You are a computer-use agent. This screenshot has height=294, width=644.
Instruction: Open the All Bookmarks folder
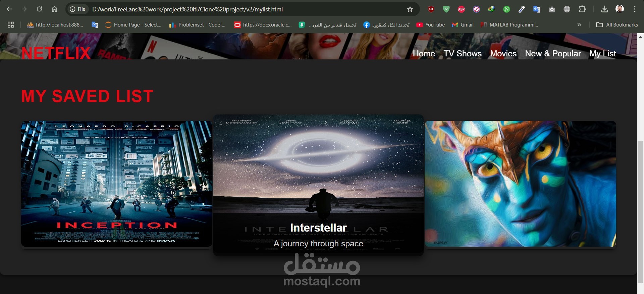pos(617,24)
